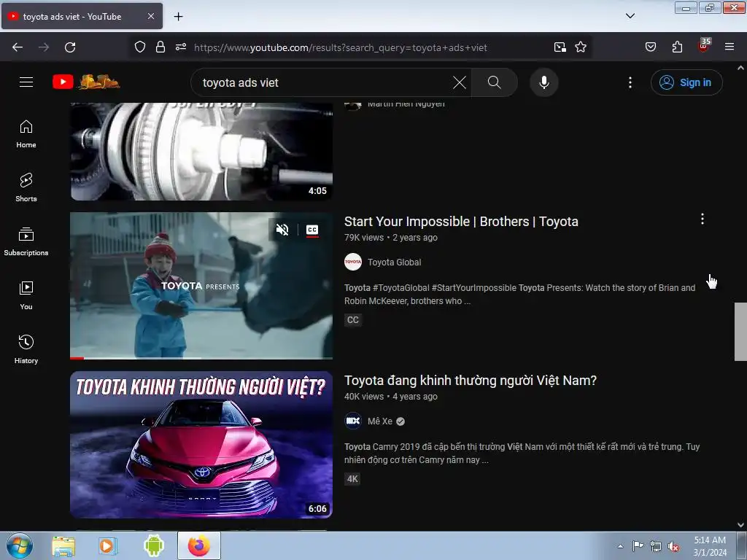Open a new browser tab
The height and width of the screenshot is (560, 747).
coord(178,17)
